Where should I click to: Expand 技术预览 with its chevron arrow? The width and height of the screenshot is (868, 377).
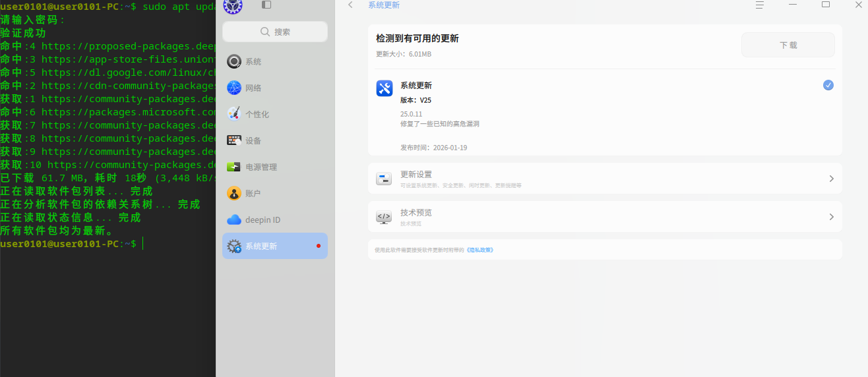click(832, 217)
